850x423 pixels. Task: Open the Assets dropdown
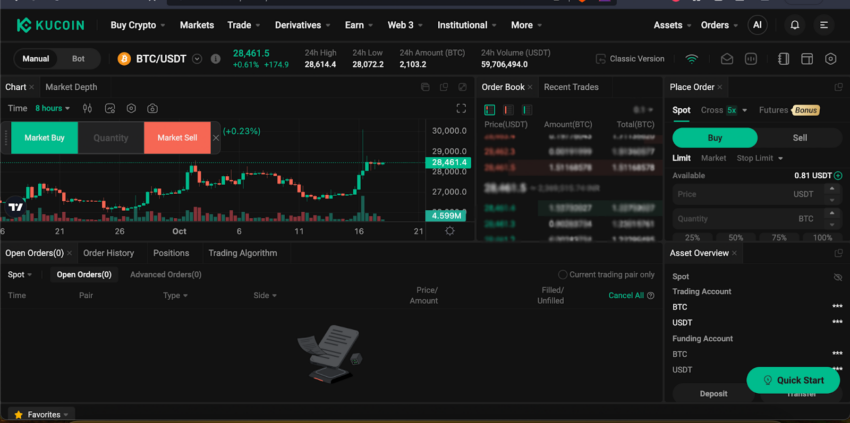click(672, 25)
